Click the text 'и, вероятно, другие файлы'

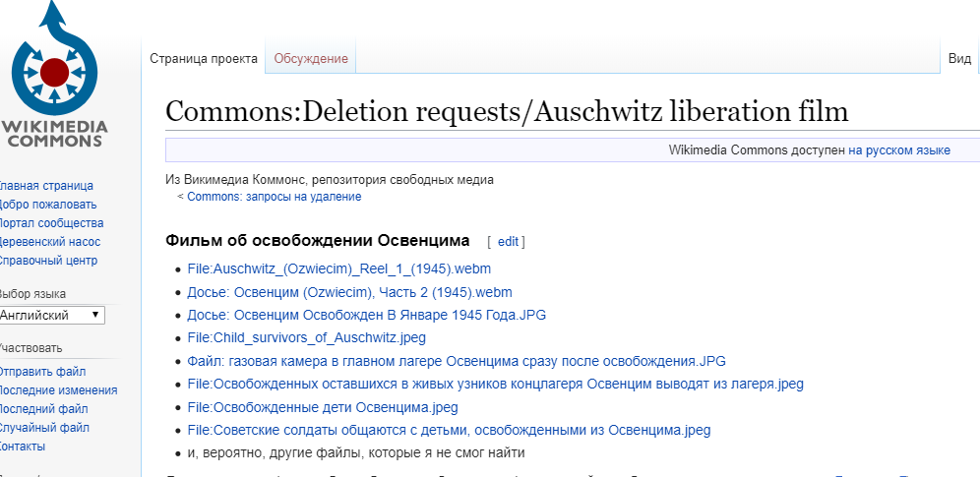tap(355, 453)
